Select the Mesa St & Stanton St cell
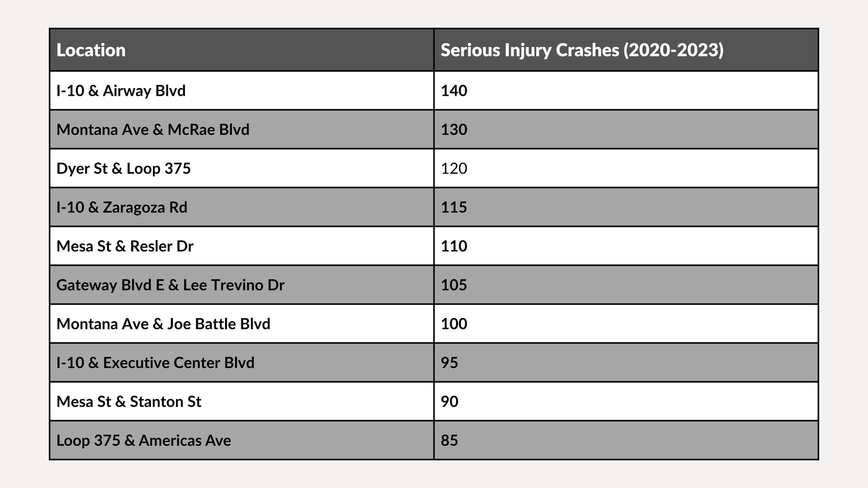Viewport: 868px width, 488px height. point(242,401)
